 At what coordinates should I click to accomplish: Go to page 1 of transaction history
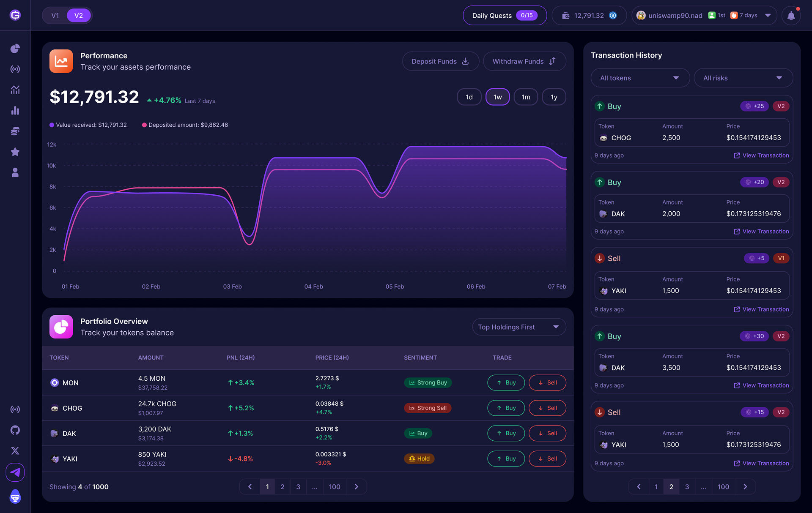tap(656, 487)
